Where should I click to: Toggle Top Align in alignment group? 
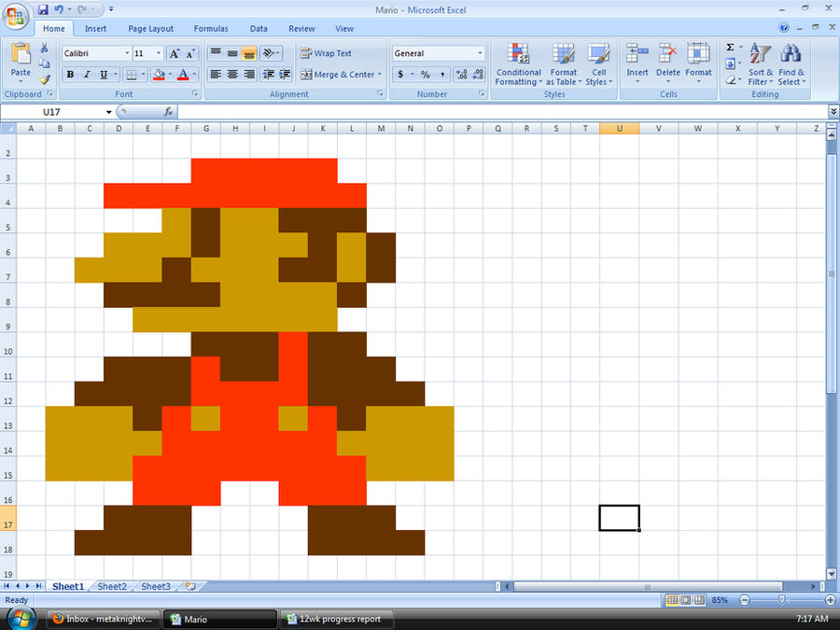point(216,53)
